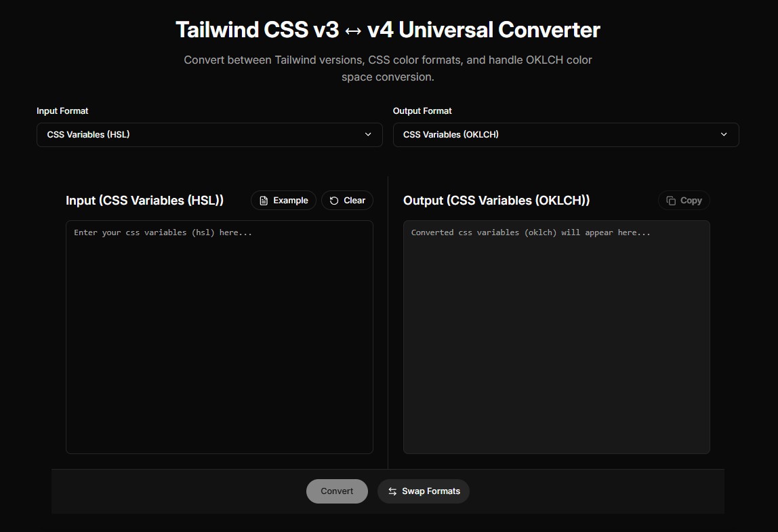The image size is (778, 532).
Task: Click the subtitle about OKLCH color space conversion
Action: 388,68
